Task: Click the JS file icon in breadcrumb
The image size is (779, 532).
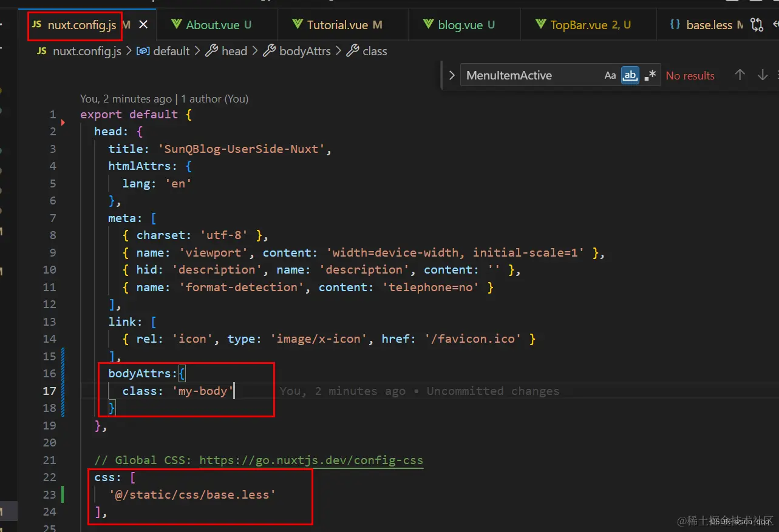Action: pos(42,52)
